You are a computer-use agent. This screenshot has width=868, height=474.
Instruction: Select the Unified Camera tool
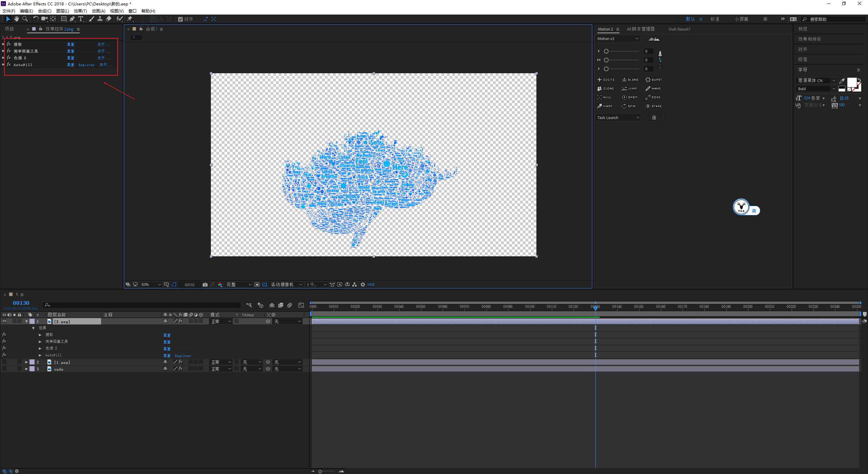click(44, 19)
